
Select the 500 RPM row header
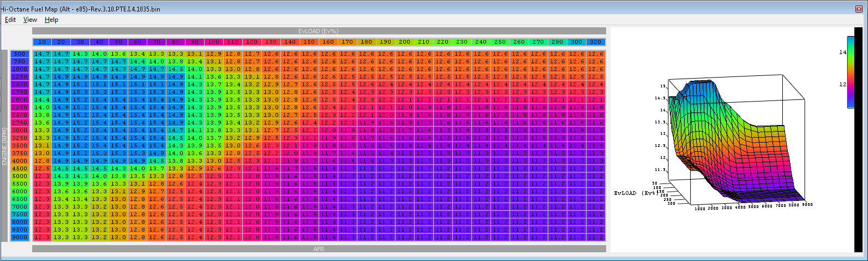coord(20,54)
